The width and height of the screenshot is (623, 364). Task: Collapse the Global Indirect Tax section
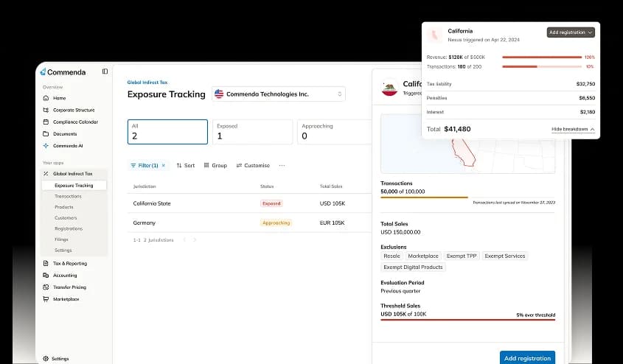coord(74,173)
